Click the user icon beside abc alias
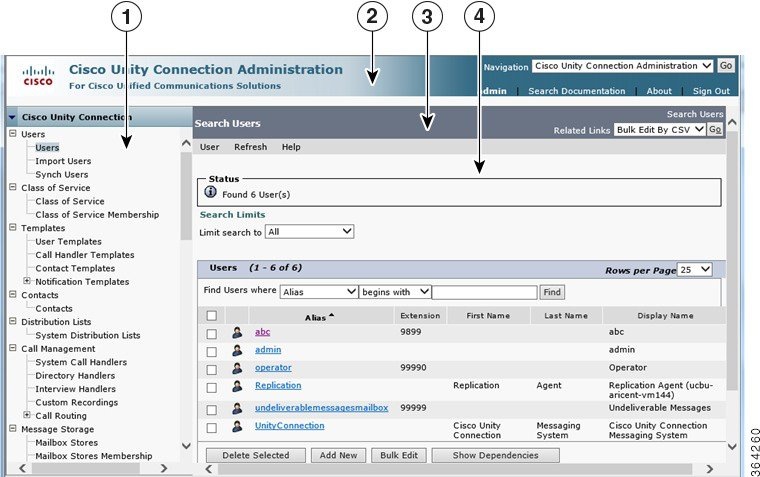This screenshot has width=760, height=477. (x=237, y=332)
